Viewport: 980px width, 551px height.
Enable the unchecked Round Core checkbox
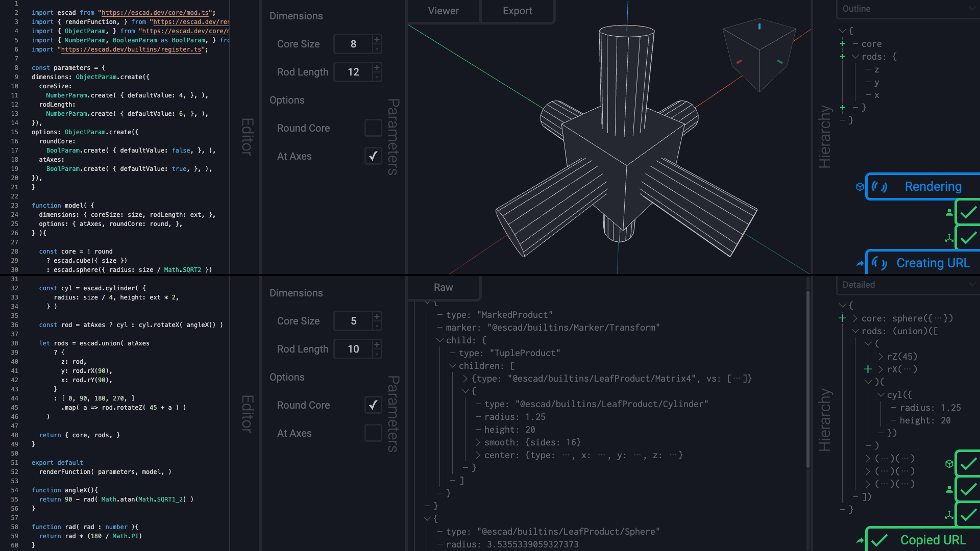(373, 128)
